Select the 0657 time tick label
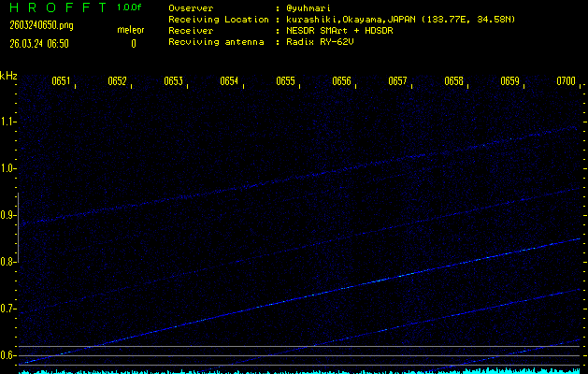Image resolution: width=588 pixels, height=374 pixels. (397, 81)
